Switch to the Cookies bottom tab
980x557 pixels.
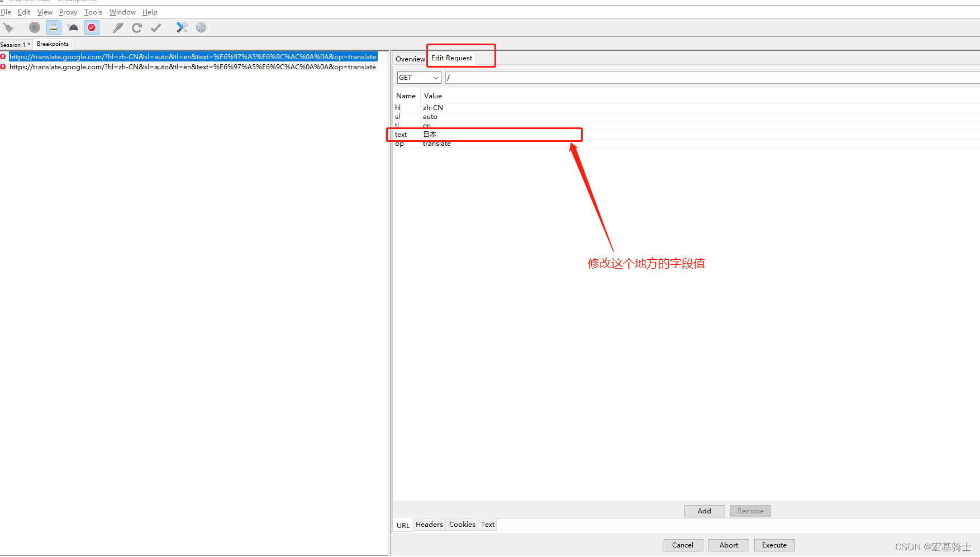[462, 525]
